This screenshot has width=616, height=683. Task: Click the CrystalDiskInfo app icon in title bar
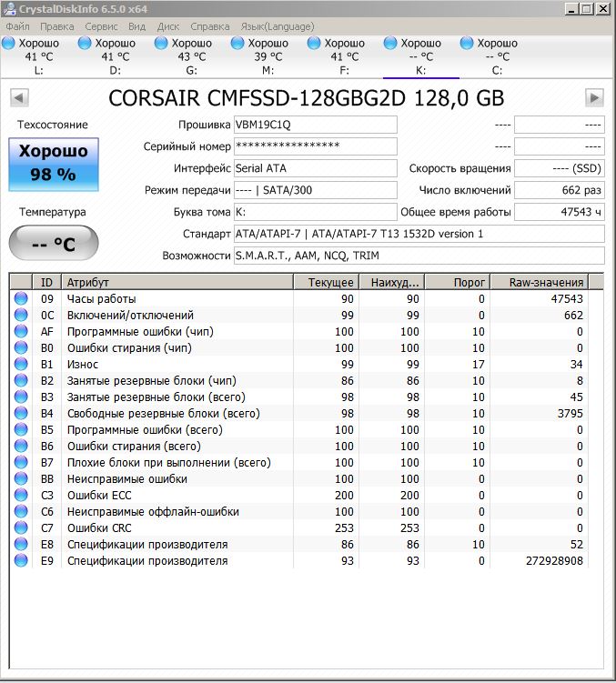tap(9, 9)
